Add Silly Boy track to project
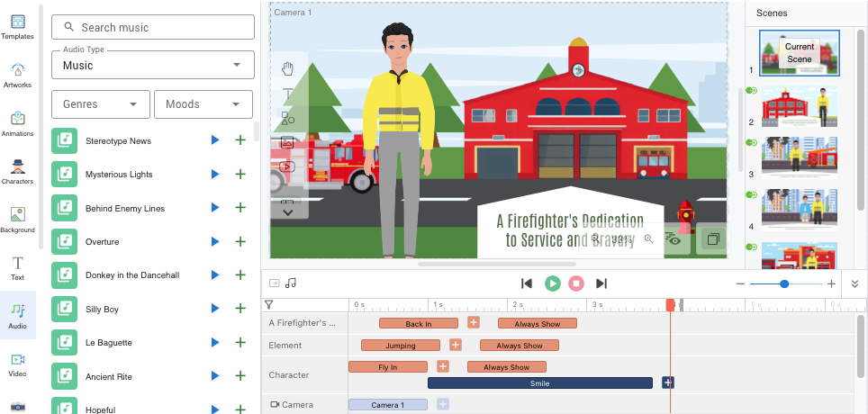 (x=240, y=309)
